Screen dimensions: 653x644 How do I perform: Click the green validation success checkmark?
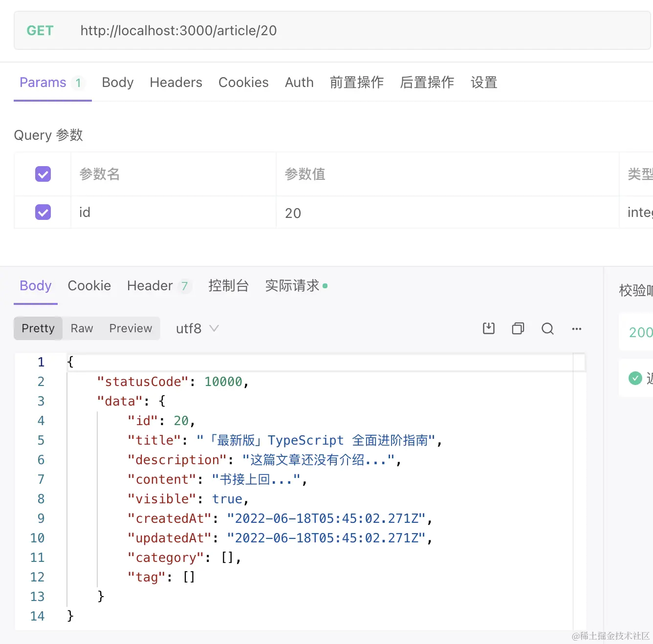pos(635,378)
